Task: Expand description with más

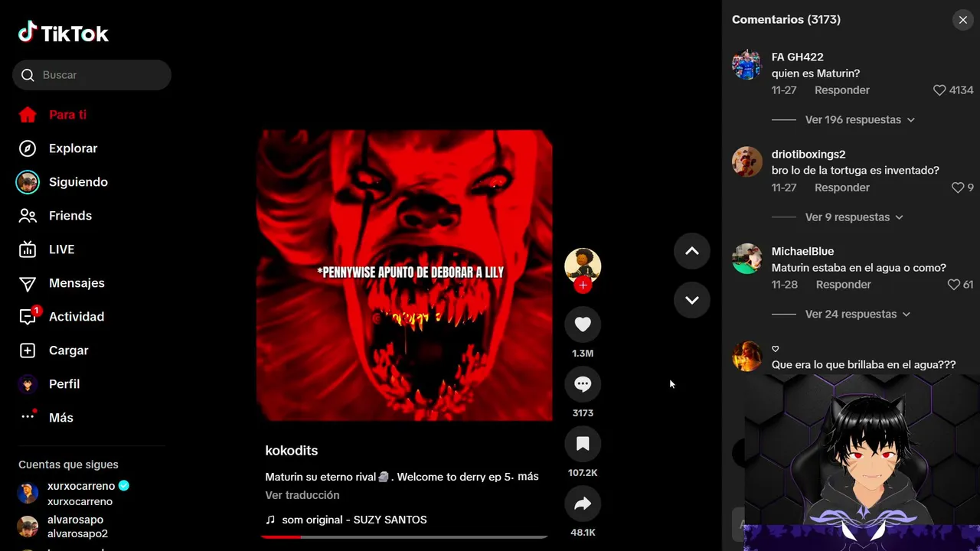Action: [x=528, y=476]
